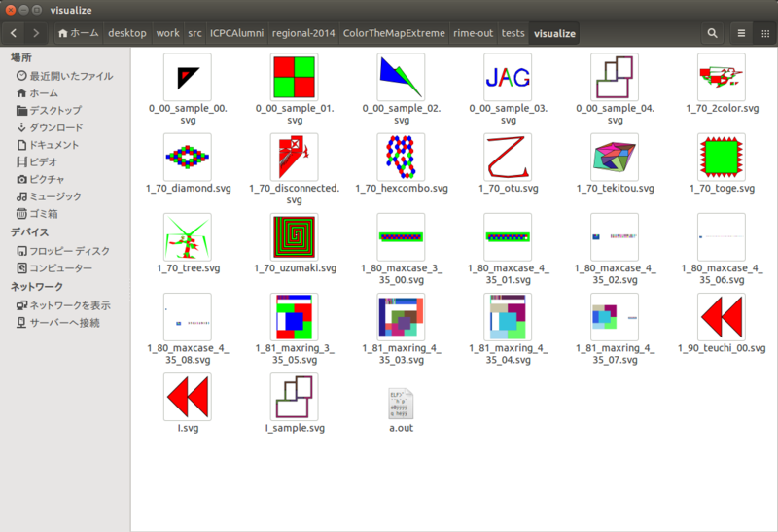Select 1_70_2color.svg thumbnail
778x532 pixels.
click(x=722, y=77)
